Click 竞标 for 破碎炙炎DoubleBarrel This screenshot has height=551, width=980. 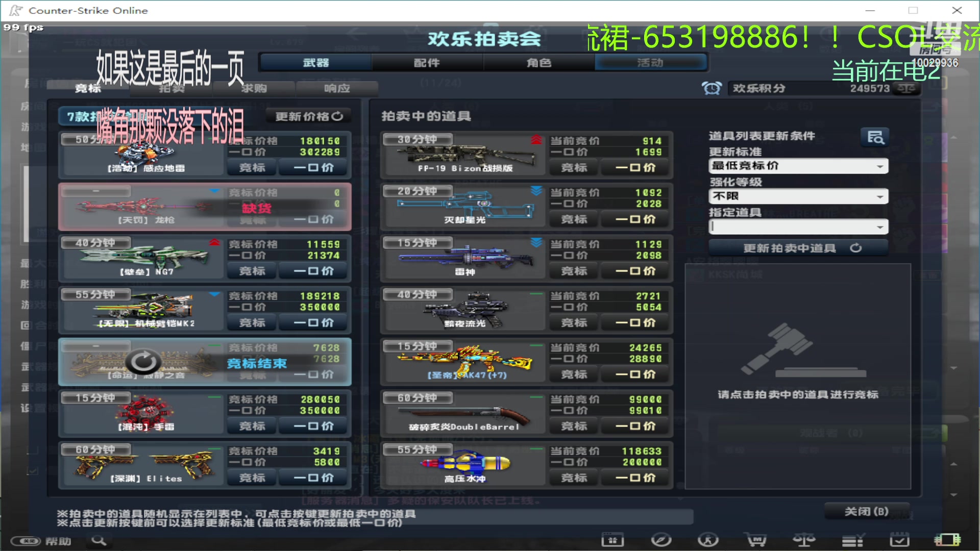[574, 426]
